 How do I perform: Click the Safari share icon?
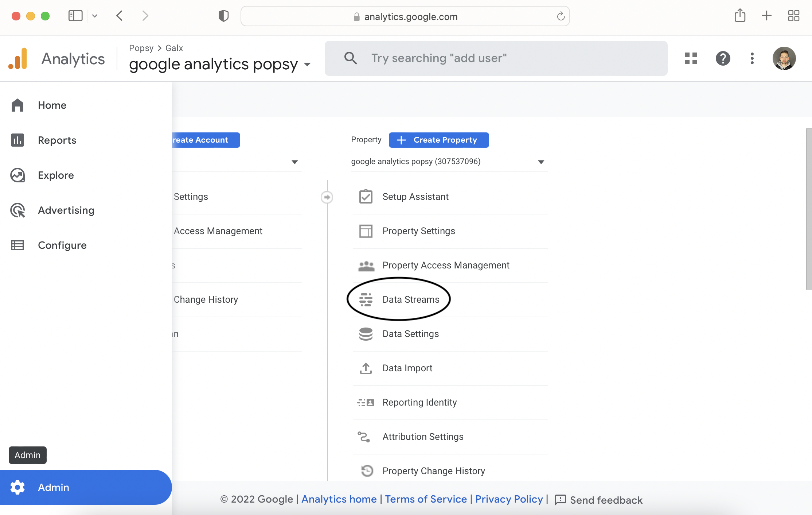[x=740, y=16]
